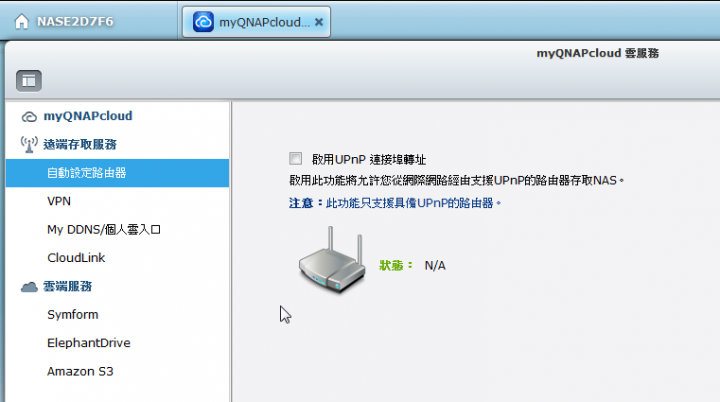This screenshot has height=402, width=720.
Task: Collapse the 遠端存取服務 section
Action: click(x=80, y=144)
